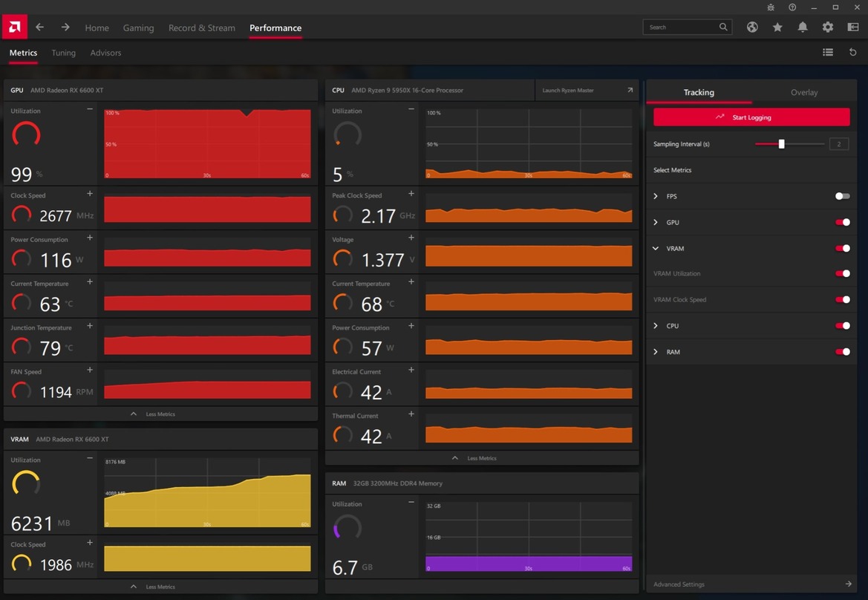Click the AMD logo icon
This screenshot has width=868, height=600.
(x=14, y=27)
